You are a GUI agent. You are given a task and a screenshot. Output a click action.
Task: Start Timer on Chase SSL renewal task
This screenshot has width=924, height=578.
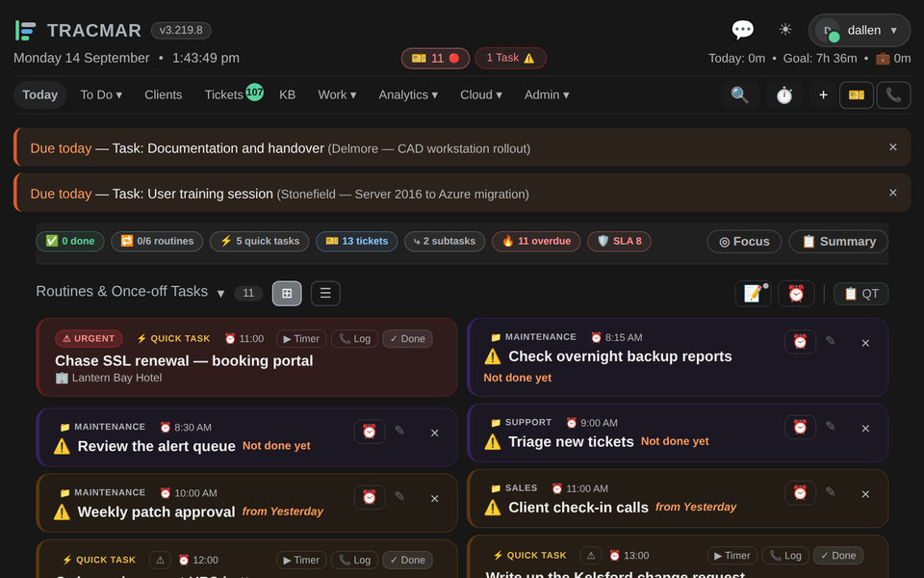(301, 338)
